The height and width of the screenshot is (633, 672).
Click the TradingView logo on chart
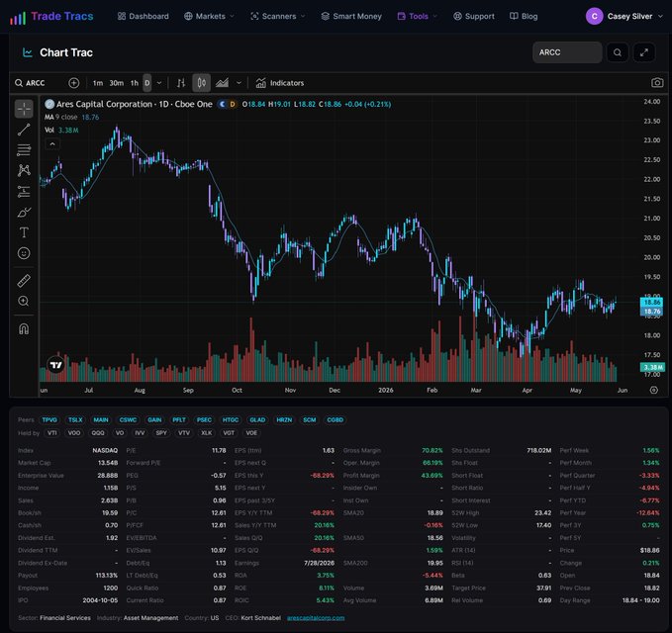coord(56,365)
